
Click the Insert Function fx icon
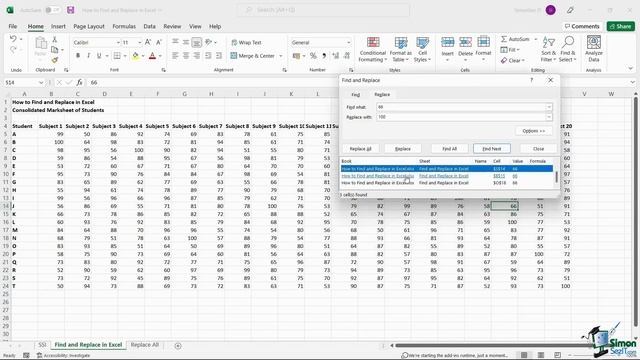(80, 82)
